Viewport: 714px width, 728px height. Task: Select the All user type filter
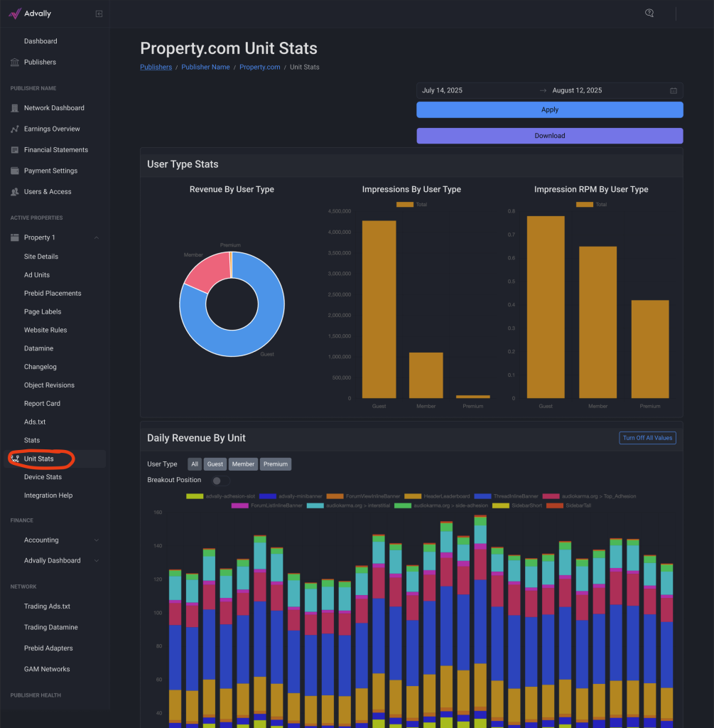195,464
